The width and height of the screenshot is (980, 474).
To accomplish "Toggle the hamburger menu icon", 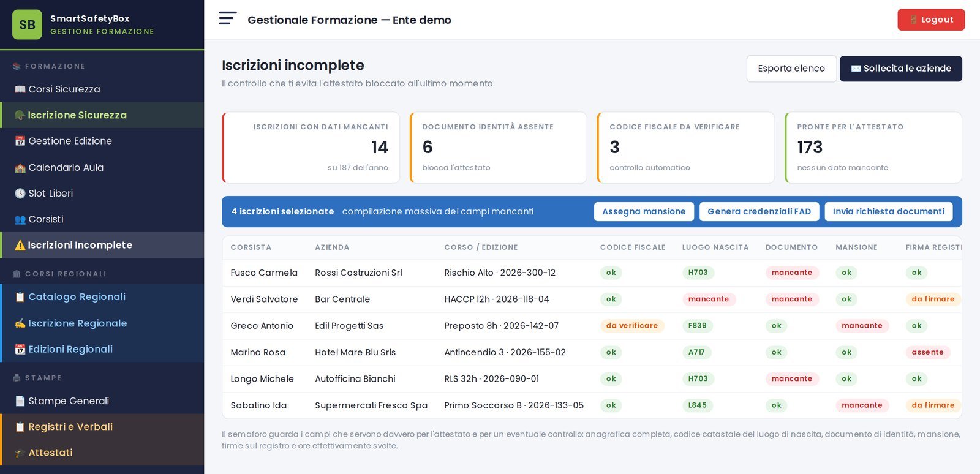I will click(x=228, y=18).
